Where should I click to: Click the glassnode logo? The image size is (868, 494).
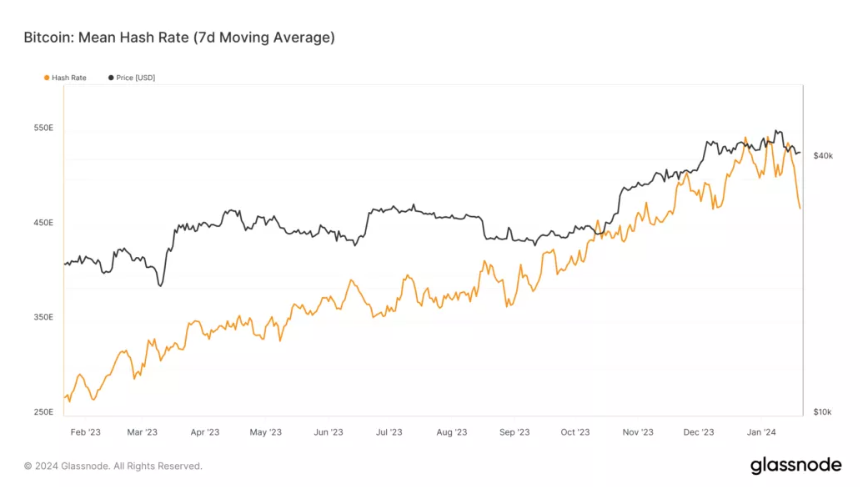(795, 465)
